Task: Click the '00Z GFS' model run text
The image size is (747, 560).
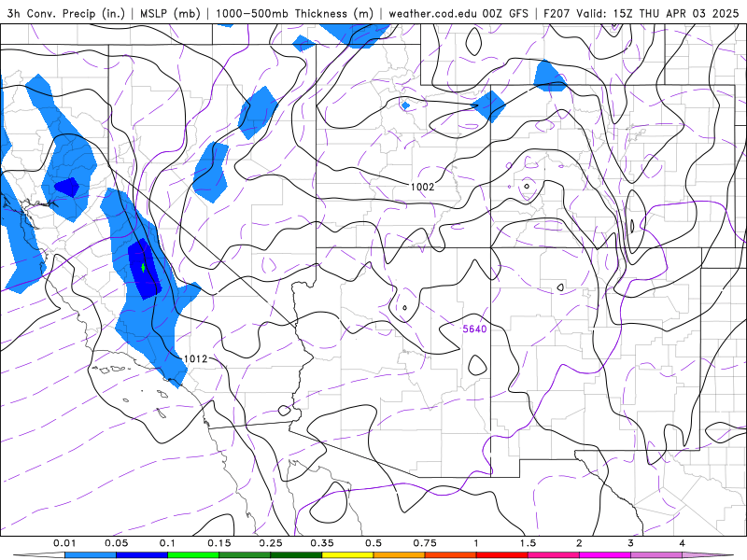Action: [x=505, y=13]
